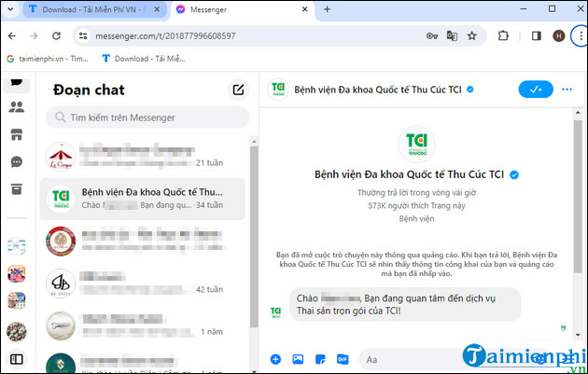Click the Chào... Thai sản trọn gói message bubble

pyautogui.click(x=405, y=304)
